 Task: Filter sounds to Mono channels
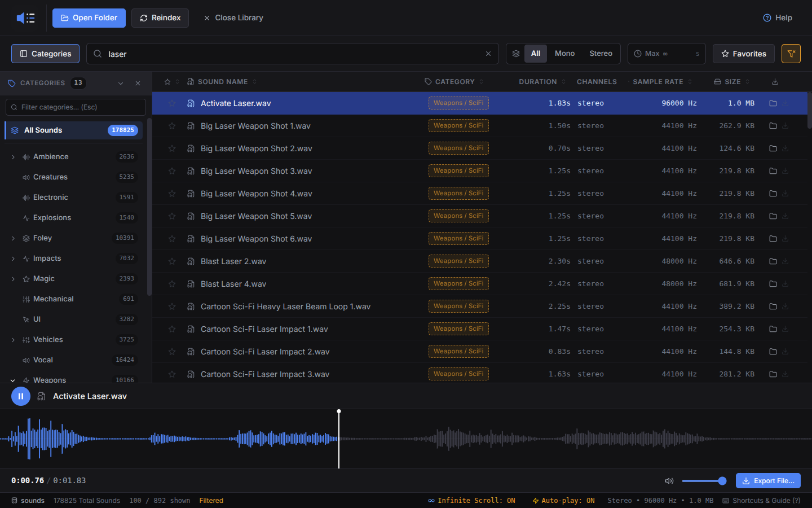564,54
